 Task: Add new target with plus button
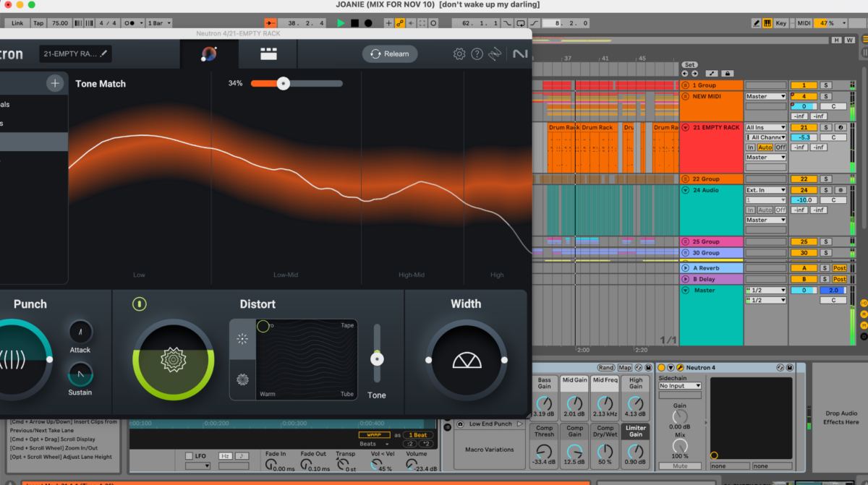[x=55, y=83]
